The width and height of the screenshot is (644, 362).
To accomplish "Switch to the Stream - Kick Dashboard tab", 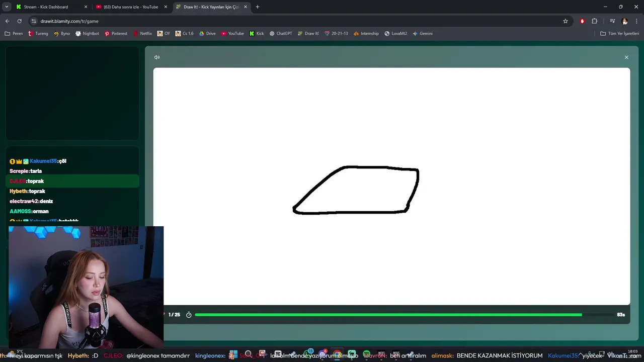I will pos(51,7).
